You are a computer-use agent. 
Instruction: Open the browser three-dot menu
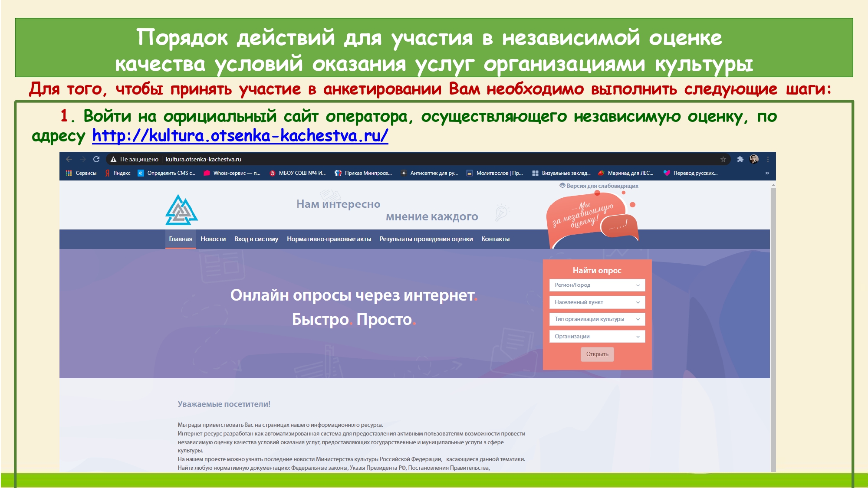[x=768, y=159]
